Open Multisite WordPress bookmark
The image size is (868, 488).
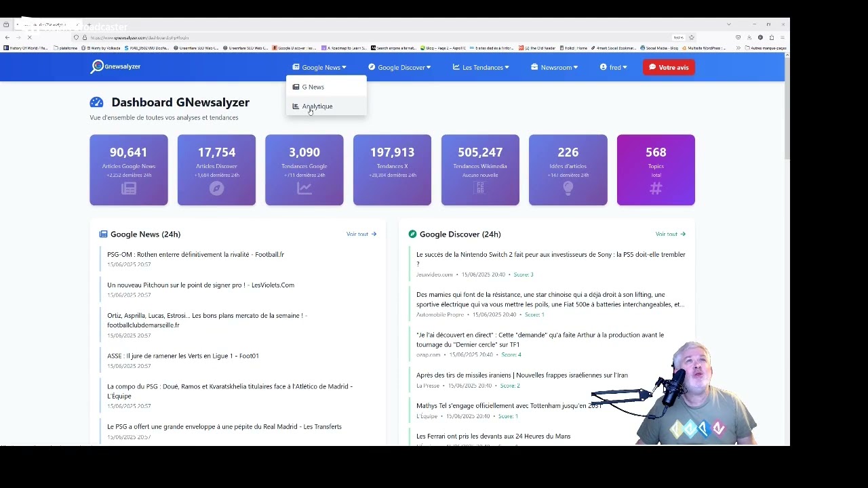pyautogui.click(x=705, y=48)
